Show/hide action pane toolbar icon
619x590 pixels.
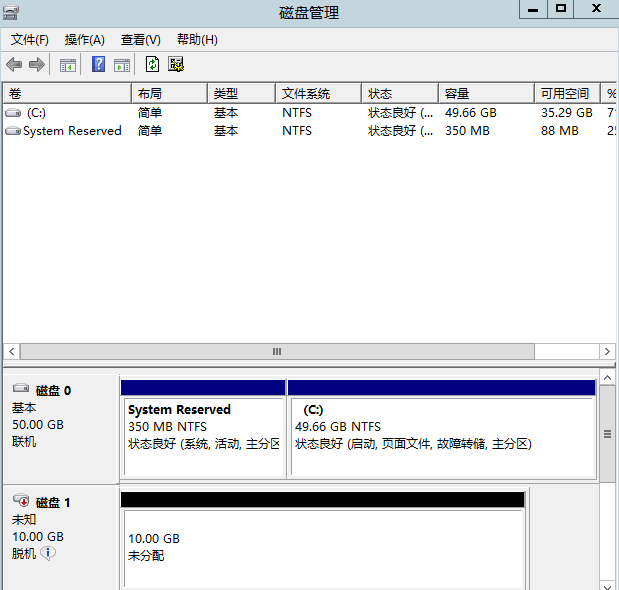pos(122,65)
